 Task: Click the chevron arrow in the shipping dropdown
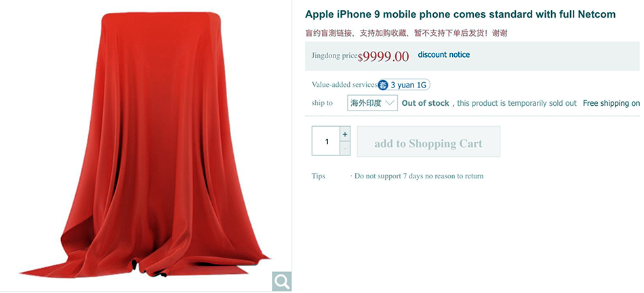[390, 102]
